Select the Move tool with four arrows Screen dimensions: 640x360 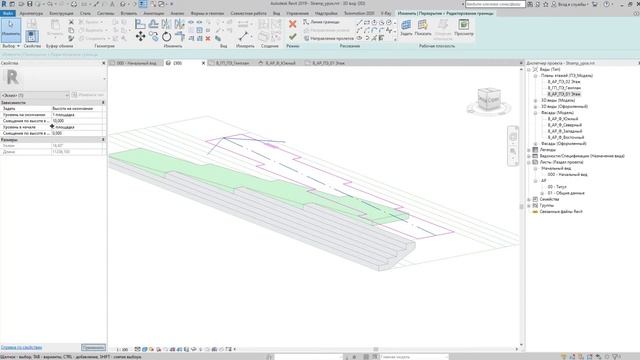tap(140, 36)
